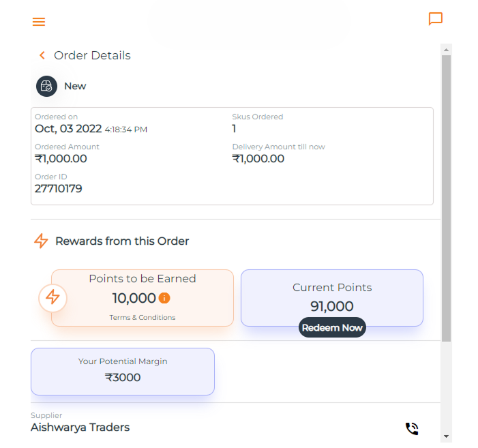Click the Order ID 27710179
The image size is (478, 448).
click(x=59, y=188)
